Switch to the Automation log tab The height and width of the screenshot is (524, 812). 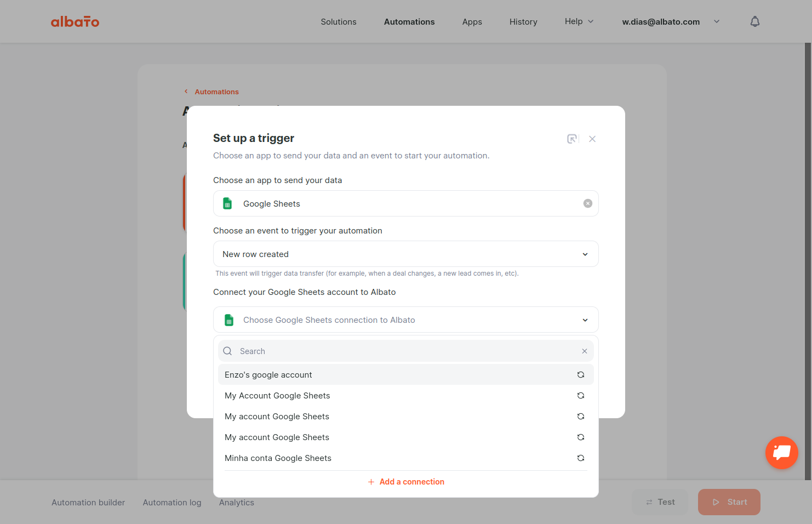pos(172,503)
